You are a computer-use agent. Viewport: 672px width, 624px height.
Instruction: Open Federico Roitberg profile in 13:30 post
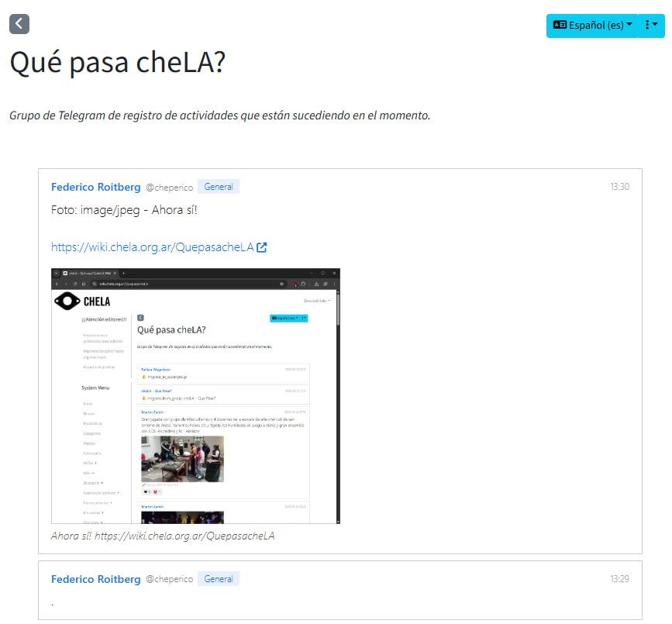(x=95, y=188)
